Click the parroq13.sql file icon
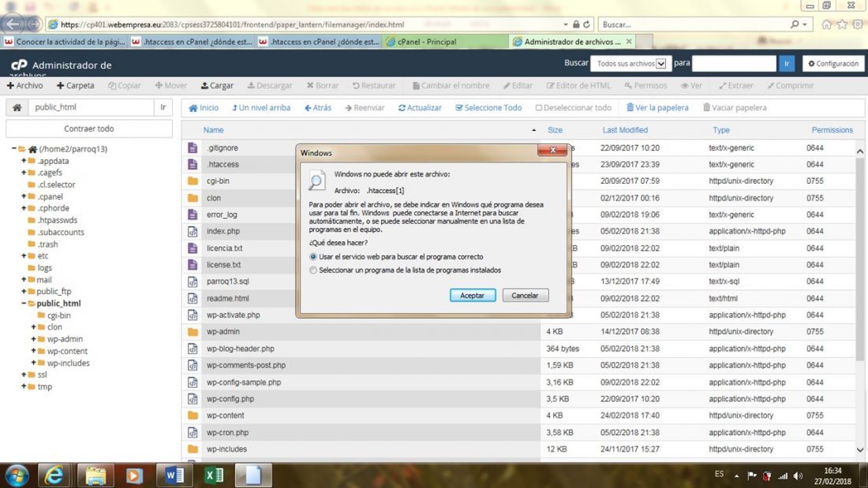The width and height of the screenshot is (868, 488). (x=193, y=281)
